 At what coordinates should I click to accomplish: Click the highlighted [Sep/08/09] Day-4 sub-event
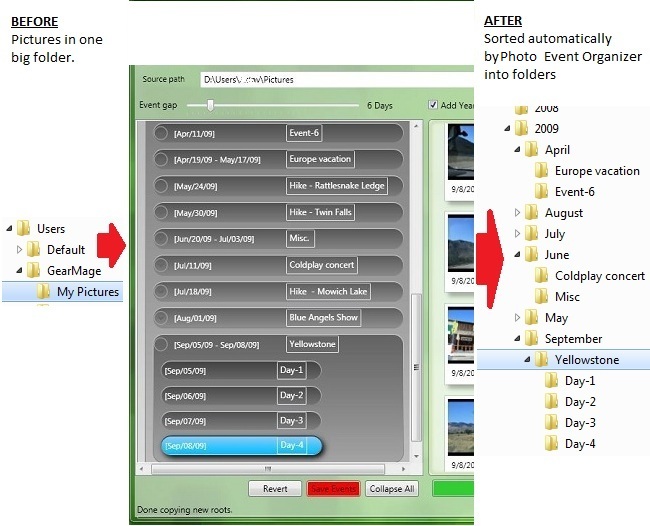pyautogui.click(x=241, y=446)
